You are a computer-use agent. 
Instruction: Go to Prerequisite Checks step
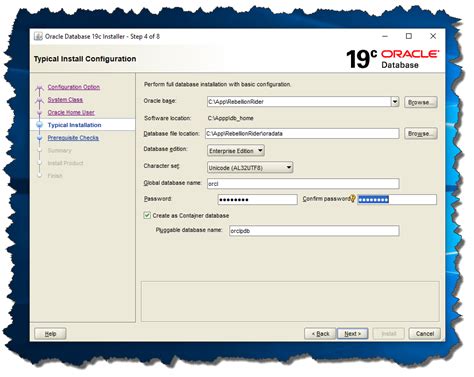(73, 138)
